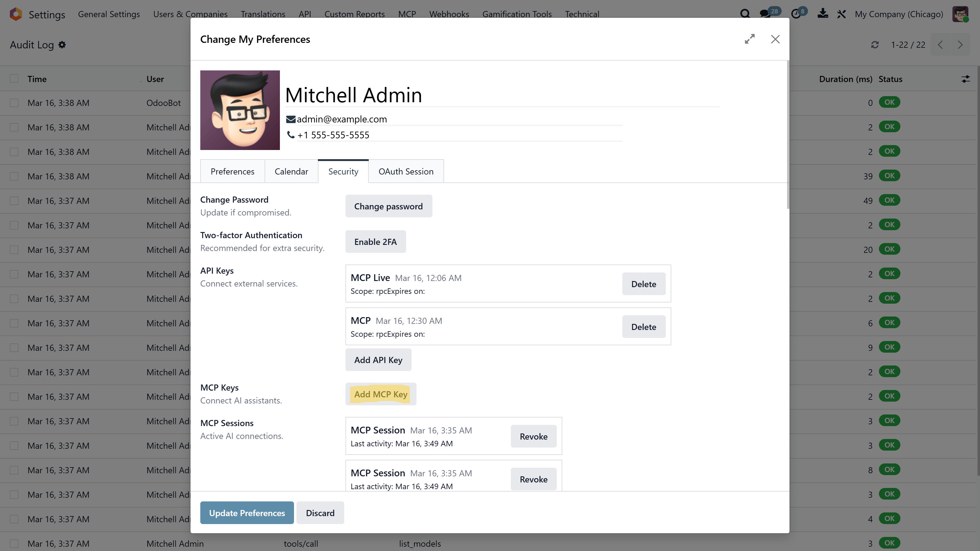This screenshot has height=551, width=980.
Task: Click the refresh icon near pager
Action: 875,45
